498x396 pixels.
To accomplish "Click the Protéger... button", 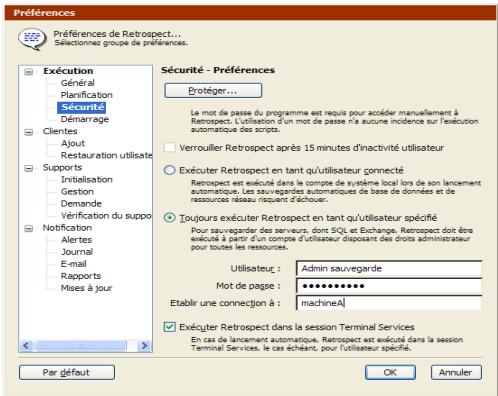I will click(x=213, y=91).
